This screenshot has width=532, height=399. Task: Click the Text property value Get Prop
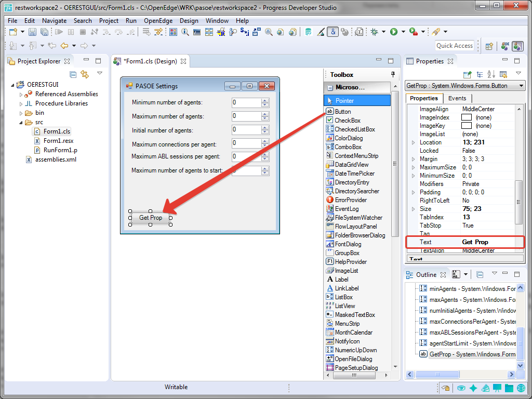475,242
